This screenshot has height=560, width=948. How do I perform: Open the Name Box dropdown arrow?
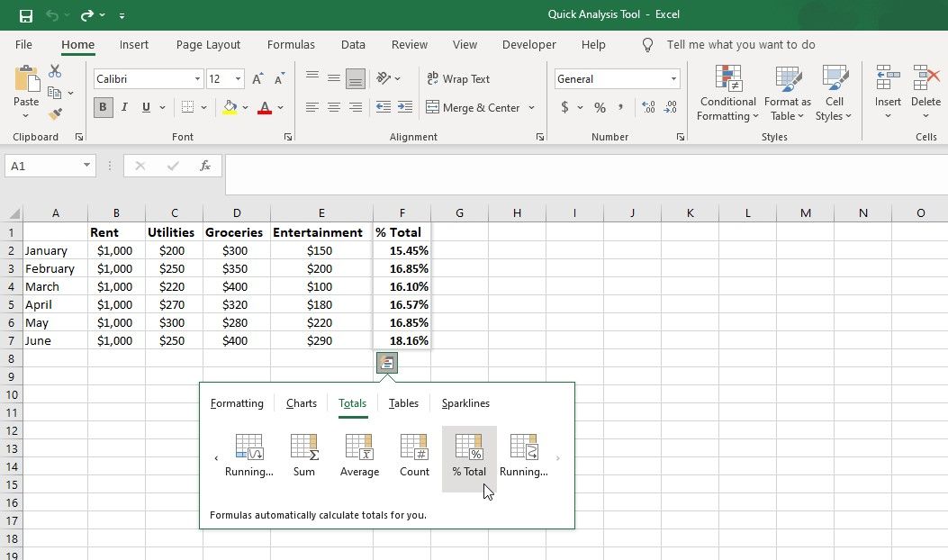click(86, 166)
